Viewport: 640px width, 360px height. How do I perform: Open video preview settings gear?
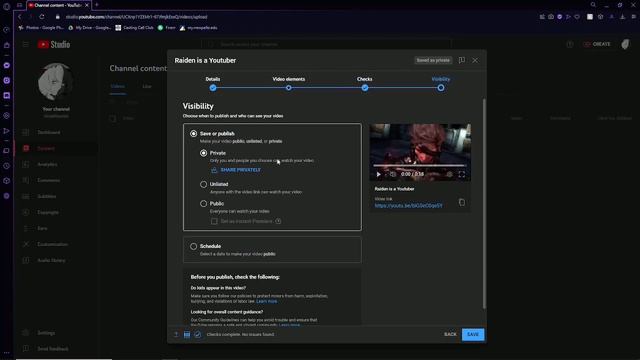coord(449,174)
